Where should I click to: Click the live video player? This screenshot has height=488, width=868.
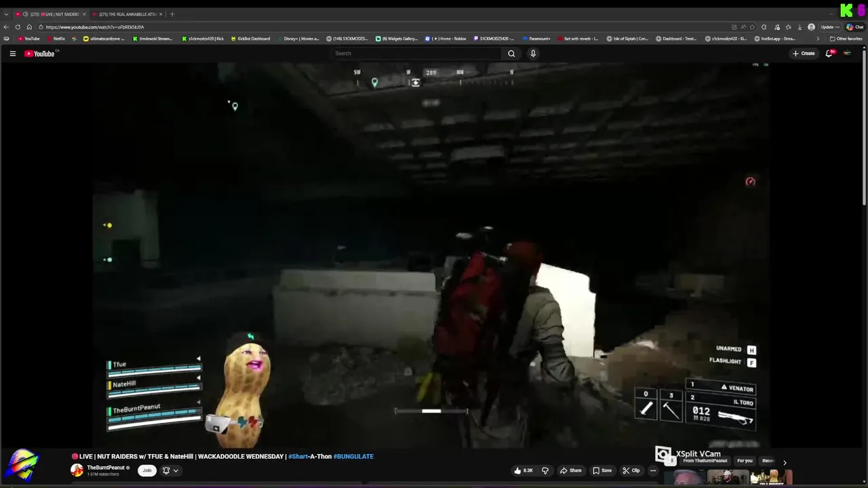click(431, 255)
